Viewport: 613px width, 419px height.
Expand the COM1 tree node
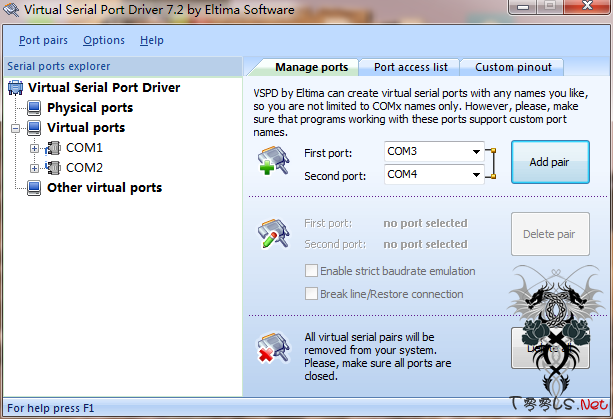coord(34,149)
